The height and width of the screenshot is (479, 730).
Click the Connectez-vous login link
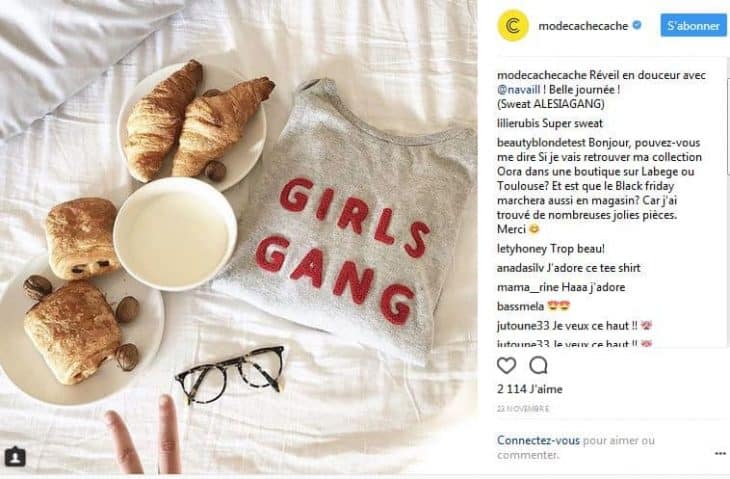tap(538, 440)
